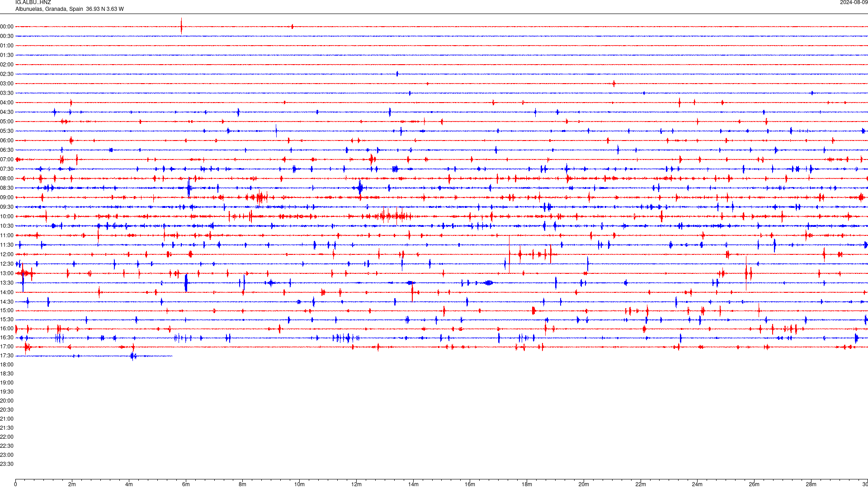Select the 08:30 time row label
868x488 pixels.
click(x=7, y=188)
